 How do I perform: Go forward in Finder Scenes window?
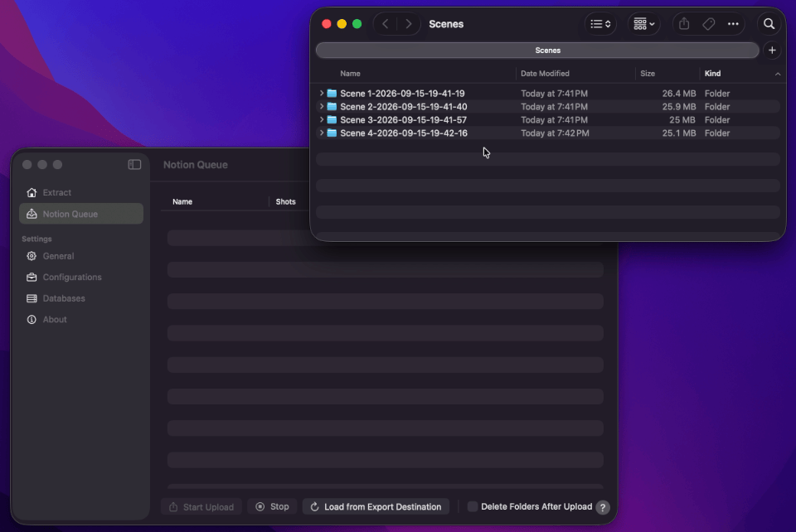click(x=408, y=24)
